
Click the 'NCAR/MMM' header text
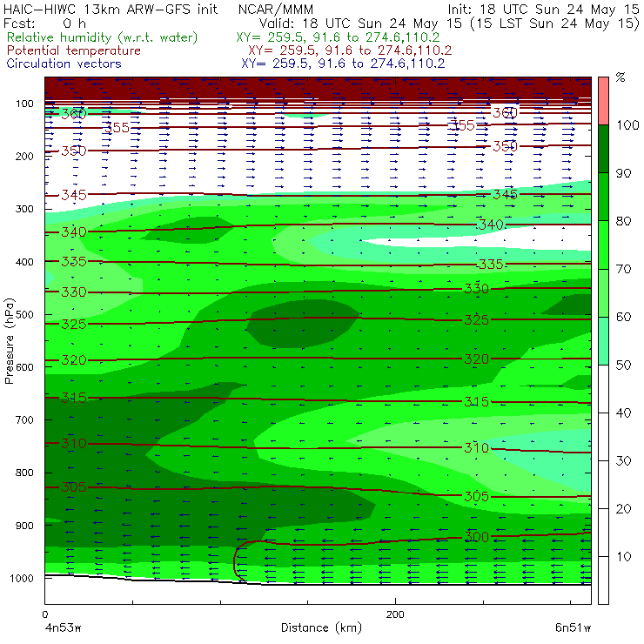pos(276,10)
